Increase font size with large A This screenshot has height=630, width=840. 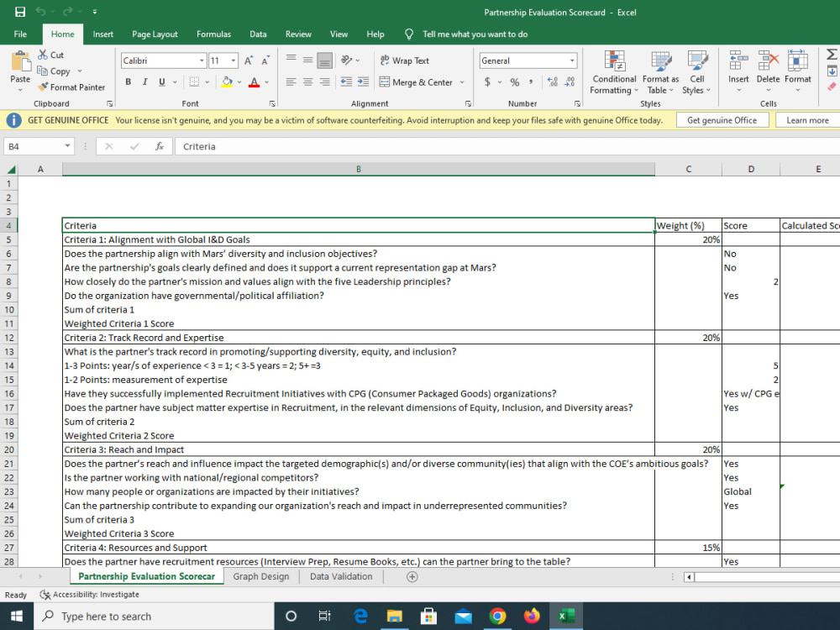249,60
